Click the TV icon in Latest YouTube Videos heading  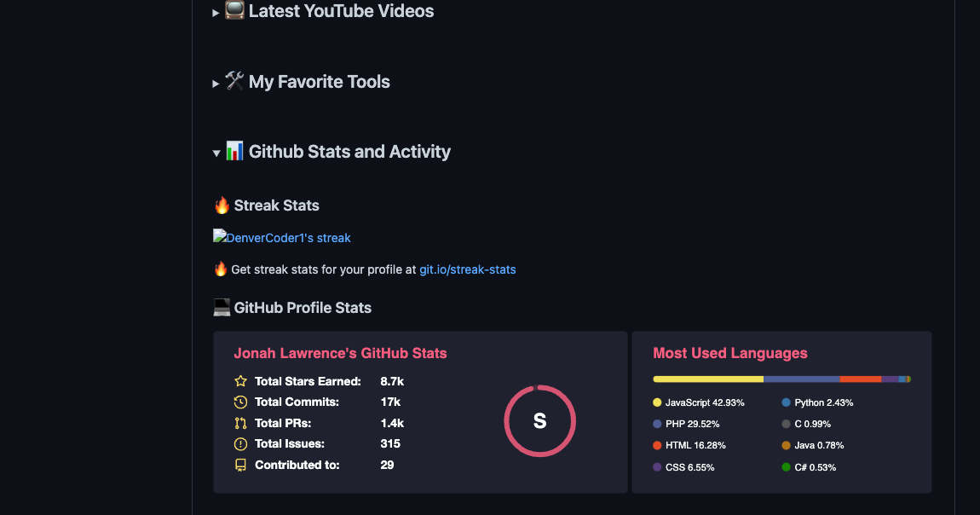234,11
